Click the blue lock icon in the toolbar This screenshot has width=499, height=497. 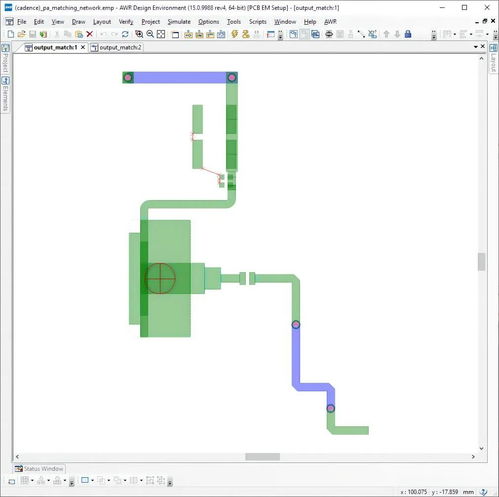pos(408,34)
